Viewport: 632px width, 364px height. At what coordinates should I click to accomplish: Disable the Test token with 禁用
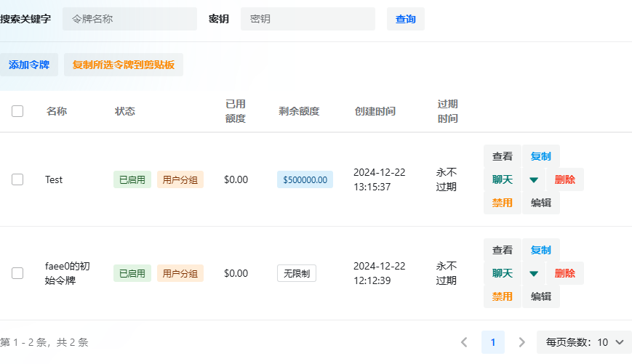point(502,203)
